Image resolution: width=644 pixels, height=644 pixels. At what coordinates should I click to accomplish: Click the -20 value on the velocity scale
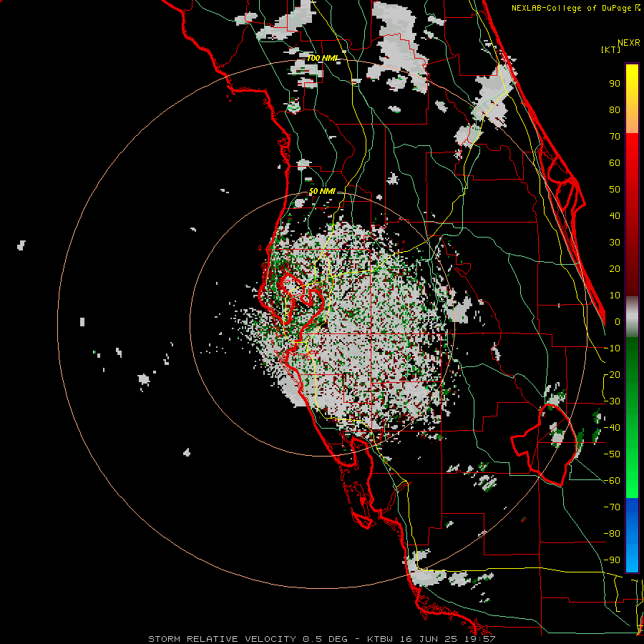pos(612,375)
